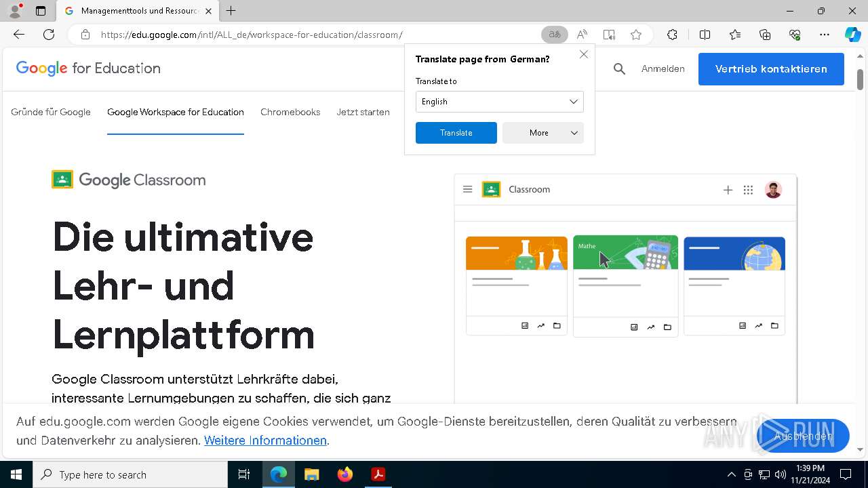Click the Google for Education logo
This screenshot has width=868, height=488.
click(x=88, y=68)
